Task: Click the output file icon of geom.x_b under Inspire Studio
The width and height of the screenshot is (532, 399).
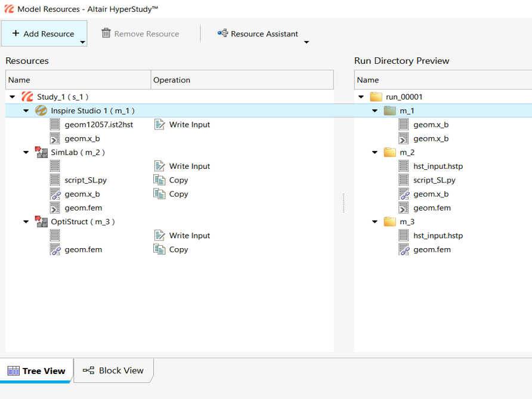Action: [55, 138]
